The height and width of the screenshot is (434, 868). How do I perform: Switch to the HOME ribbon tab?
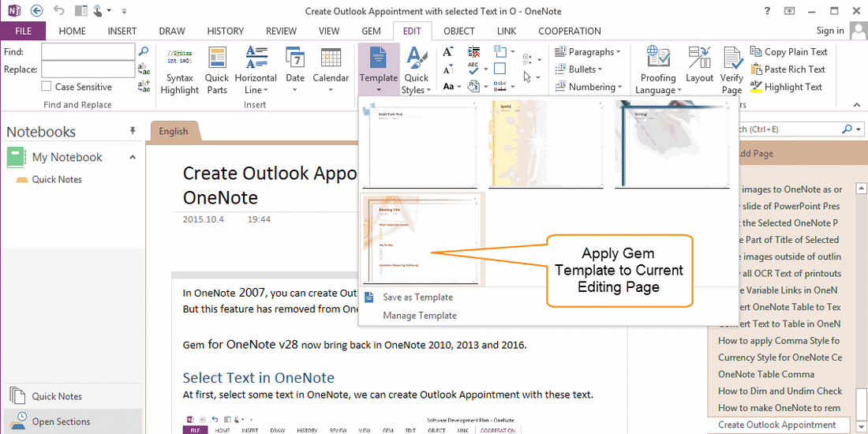click(72, 31)
